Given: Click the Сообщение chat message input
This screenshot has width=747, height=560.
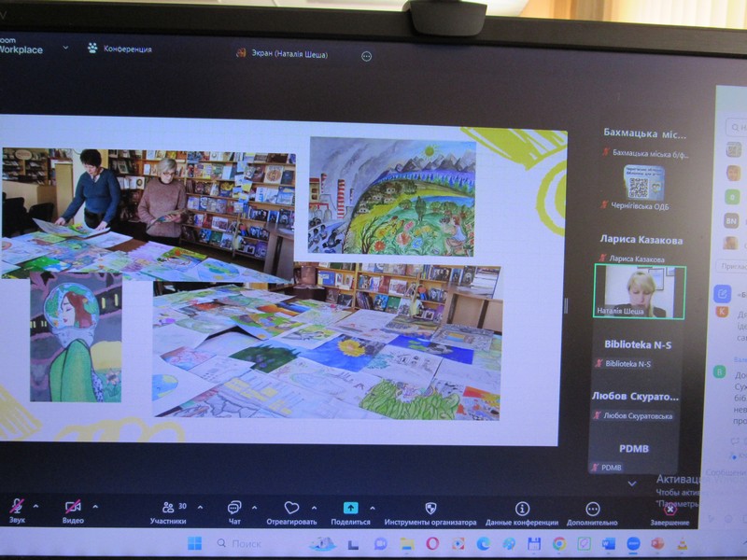Looking at the screenshot, I should (726, 472).
